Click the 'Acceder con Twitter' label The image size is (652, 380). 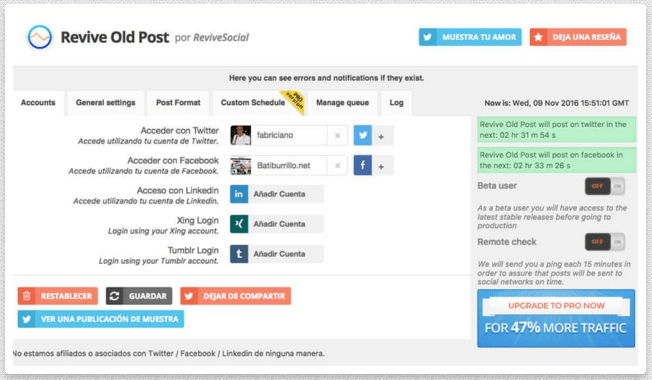(180, 131)
